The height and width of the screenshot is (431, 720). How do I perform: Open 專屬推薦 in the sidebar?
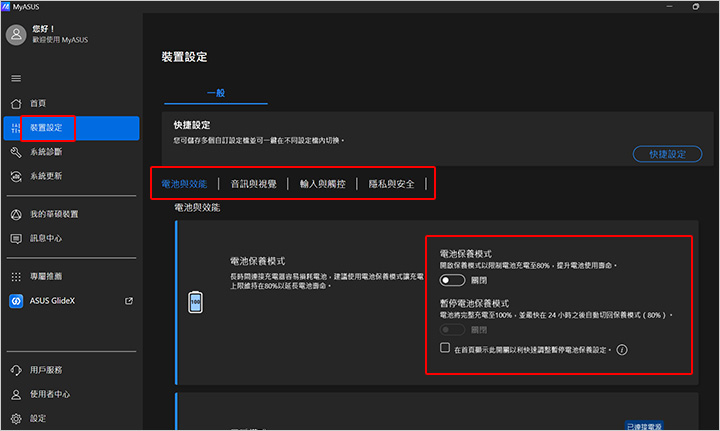[x=71, y=277]
